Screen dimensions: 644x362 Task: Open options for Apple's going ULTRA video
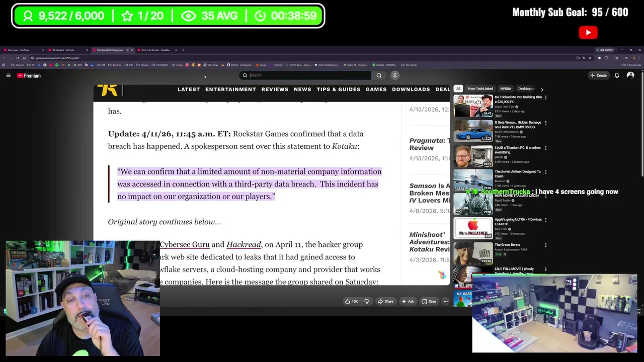point(546,220)
